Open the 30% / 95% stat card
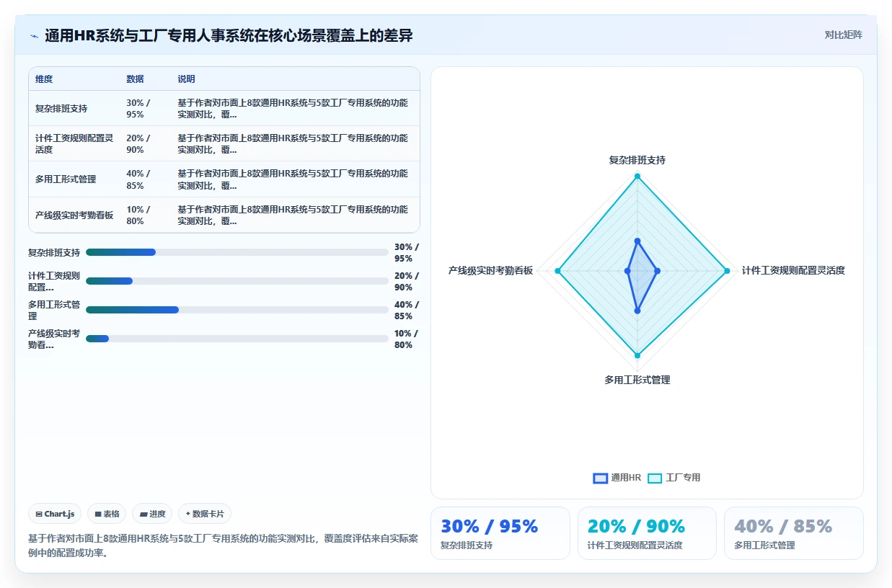Image resolution: width=892 pixels, height=588 pixels. point(500,533)
